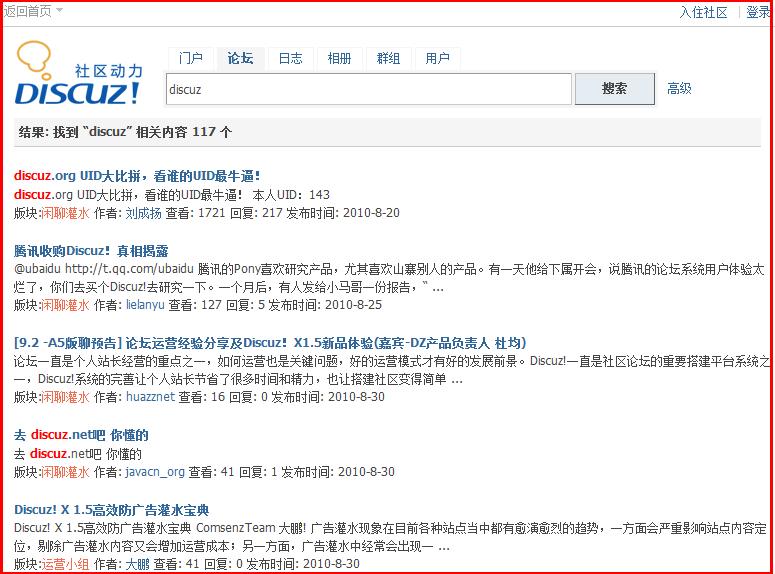Open the 9.2 -A5版聊预告 result

[x=270, y=343]
